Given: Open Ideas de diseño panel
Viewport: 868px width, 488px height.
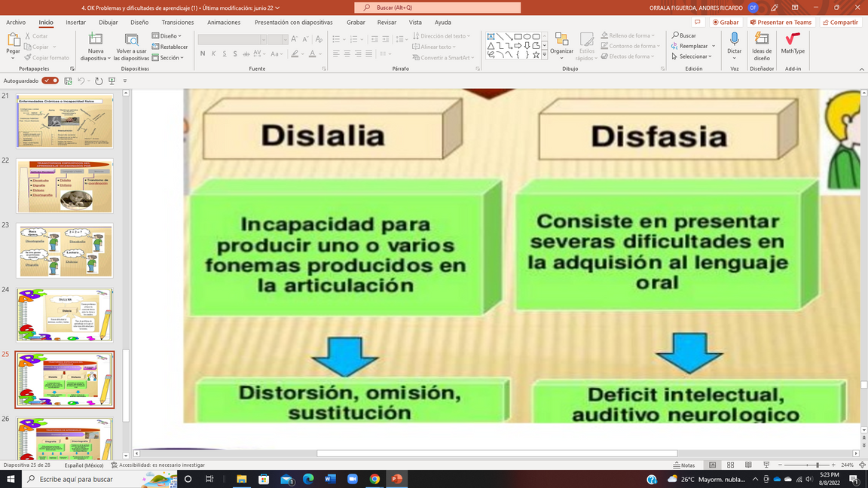Looking at the screenshot, I should [x=762, y=47].
